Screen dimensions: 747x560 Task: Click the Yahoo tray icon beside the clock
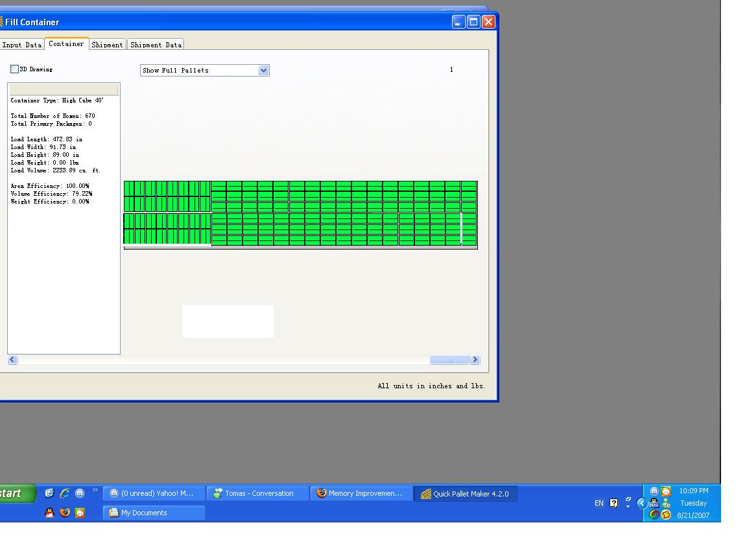(x=666, y=491)
